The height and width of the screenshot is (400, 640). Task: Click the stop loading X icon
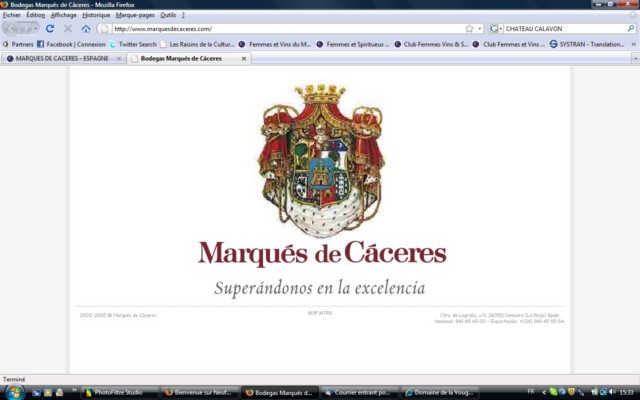[68, 29]
